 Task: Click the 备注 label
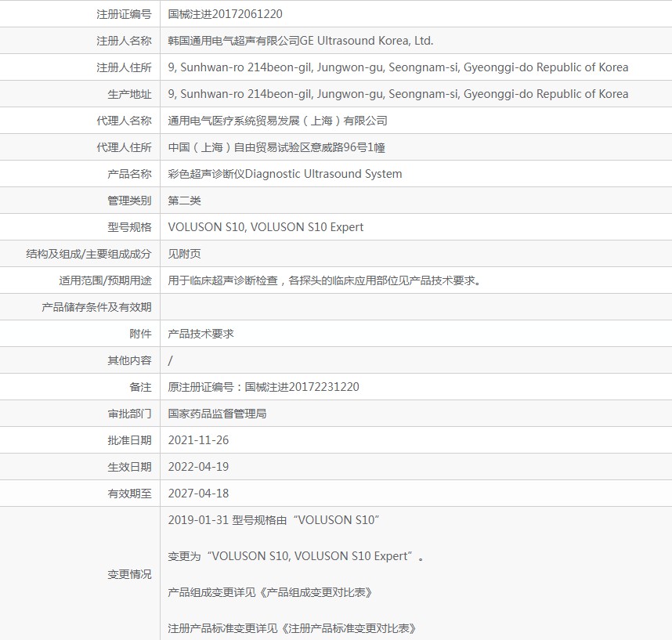[140, 387]
